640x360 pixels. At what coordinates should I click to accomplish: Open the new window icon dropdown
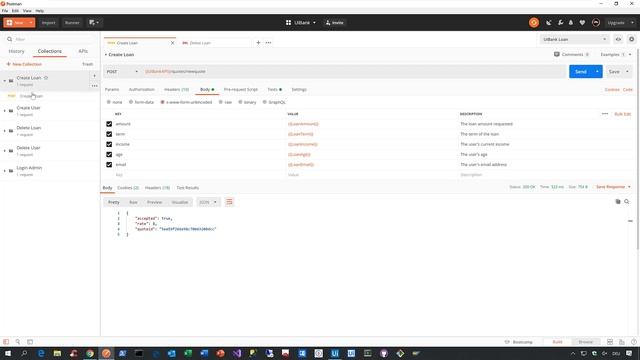93,23
